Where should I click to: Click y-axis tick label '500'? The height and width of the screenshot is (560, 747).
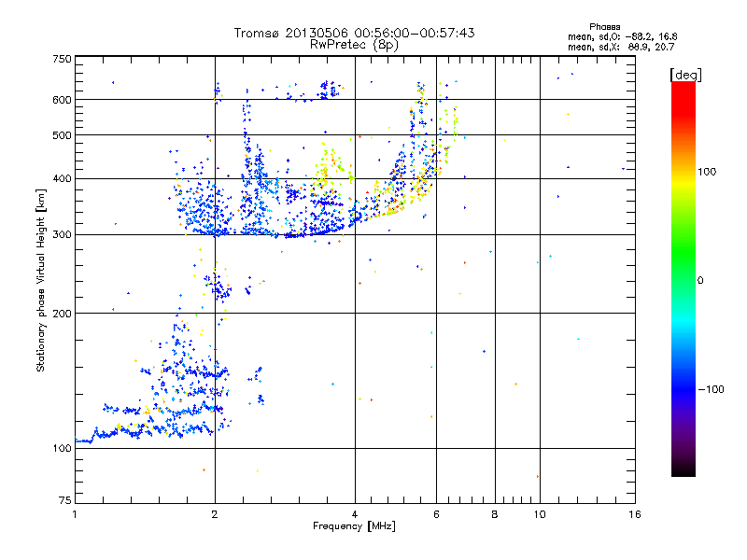(x=62, y=135)
